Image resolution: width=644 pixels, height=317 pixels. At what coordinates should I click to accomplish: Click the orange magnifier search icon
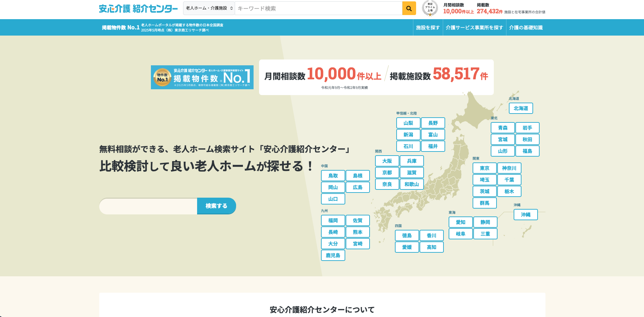[x=409, y=9]
